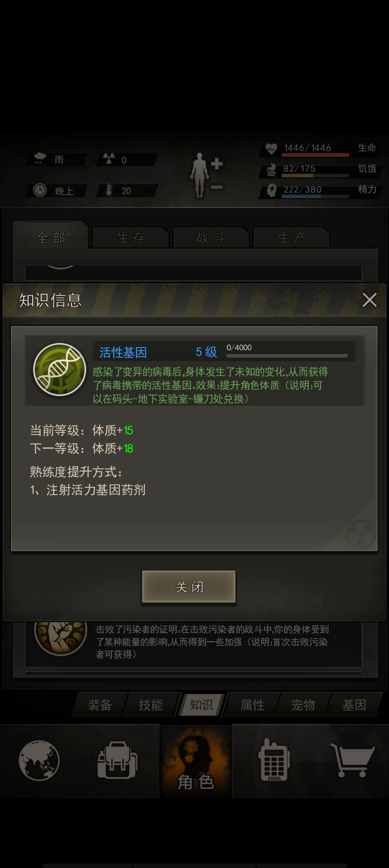
Task: Switch to the 属性 tab
Action: [252, 705]
